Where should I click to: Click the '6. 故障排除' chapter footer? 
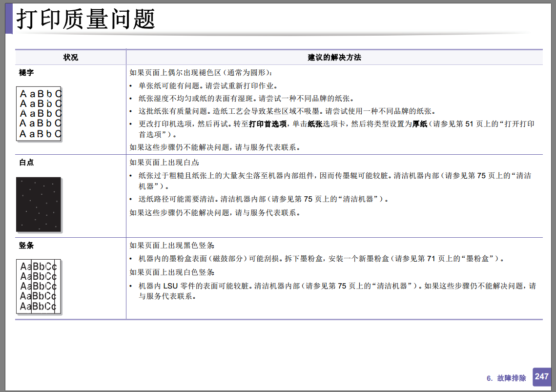[506, 378]
